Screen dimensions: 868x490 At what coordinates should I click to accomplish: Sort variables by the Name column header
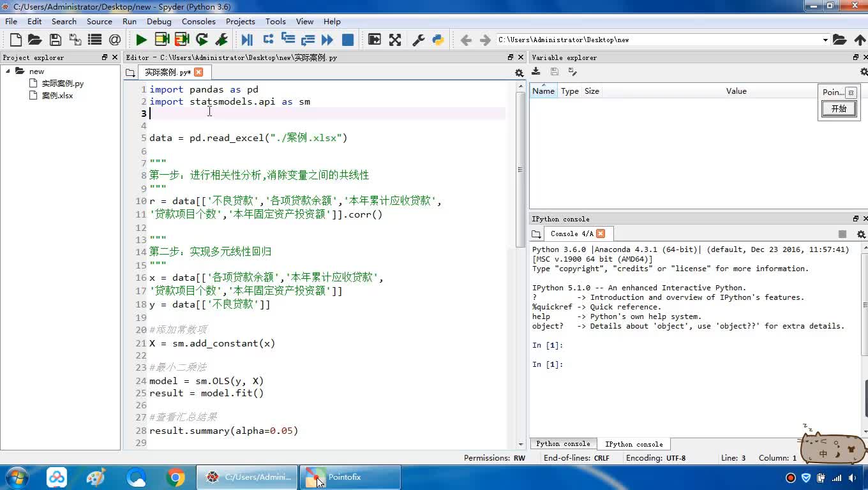[543, 91]
